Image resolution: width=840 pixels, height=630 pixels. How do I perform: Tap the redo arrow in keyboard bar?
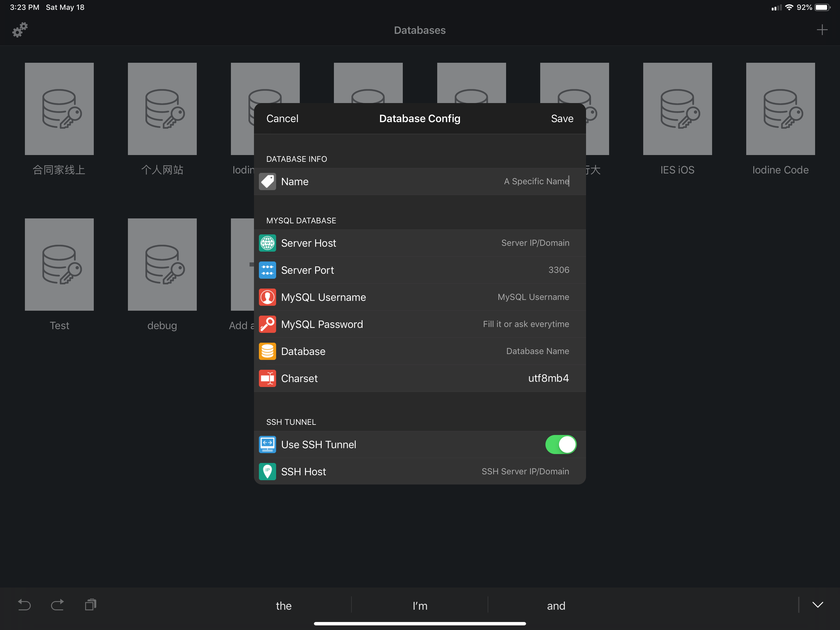click(57, 604)
